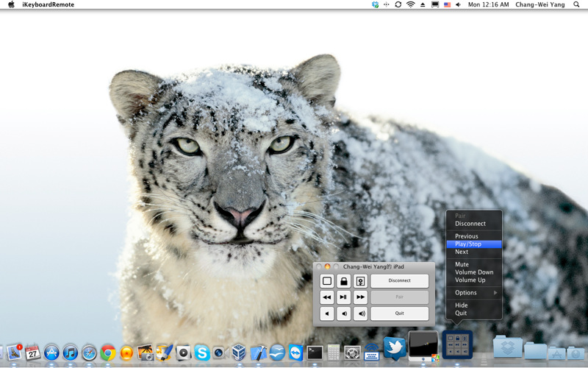
Task: Launch TeamViewer from the dock
Action: [296, 353]
